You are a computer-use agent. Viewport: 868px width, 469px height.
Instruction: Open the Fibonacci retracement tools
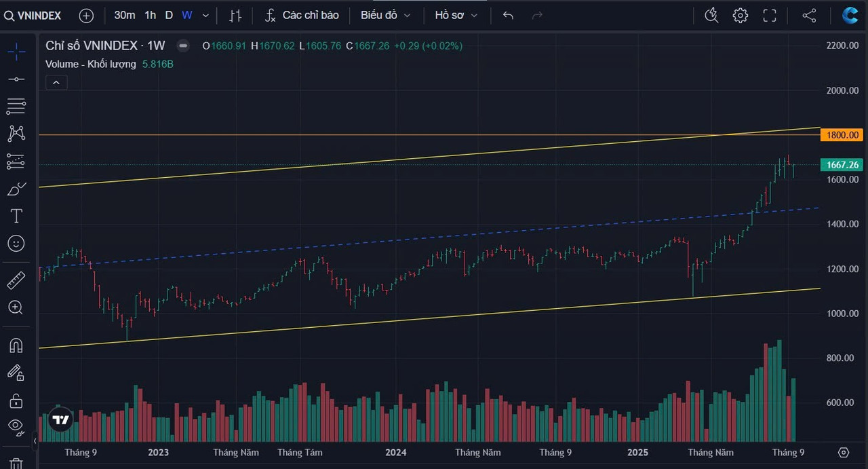[16, 107]
